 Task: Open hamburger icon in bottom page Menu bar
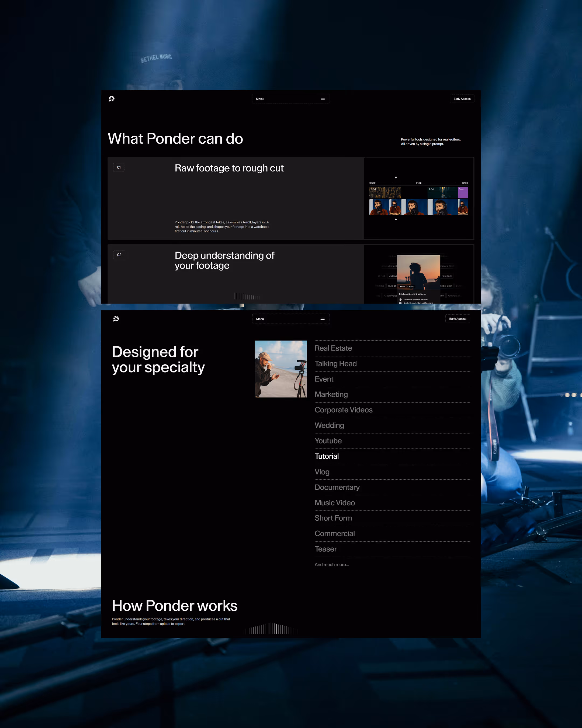[x=323, y=319]
